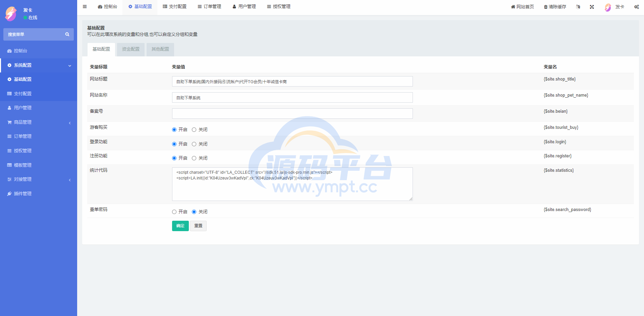
Task: Open the 用户管理 label in top navigation
Action: tap(247, 7)
